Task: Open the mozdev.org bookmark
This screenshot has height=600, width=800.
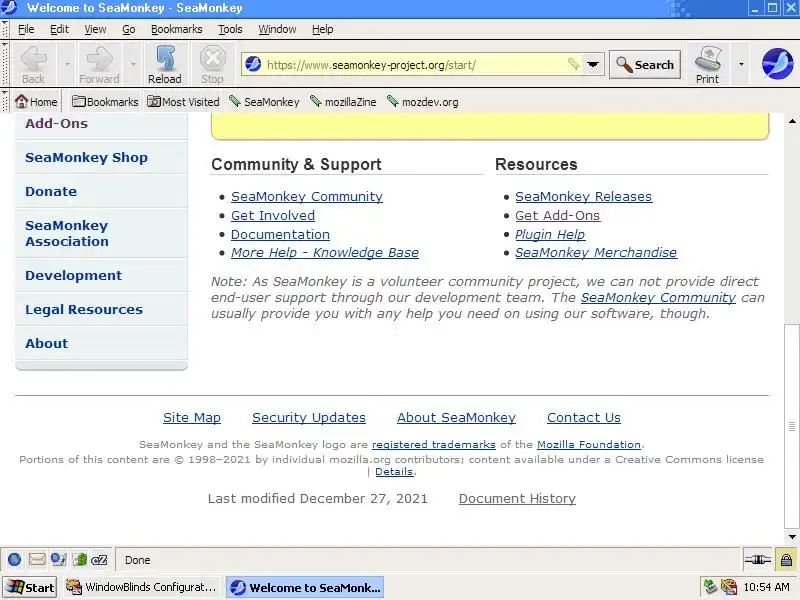Action: click(422, 102)
